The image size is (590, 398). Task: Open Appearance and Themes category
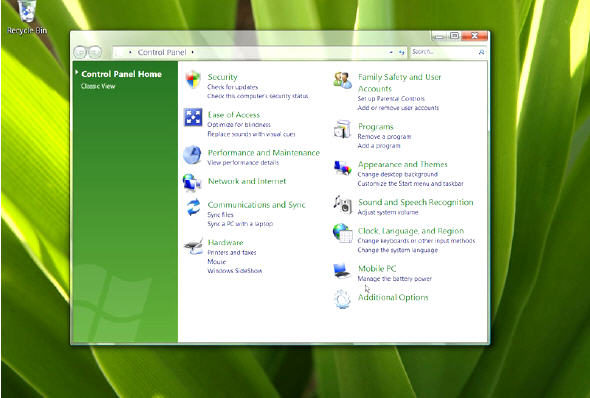click(x=403, y=164)
